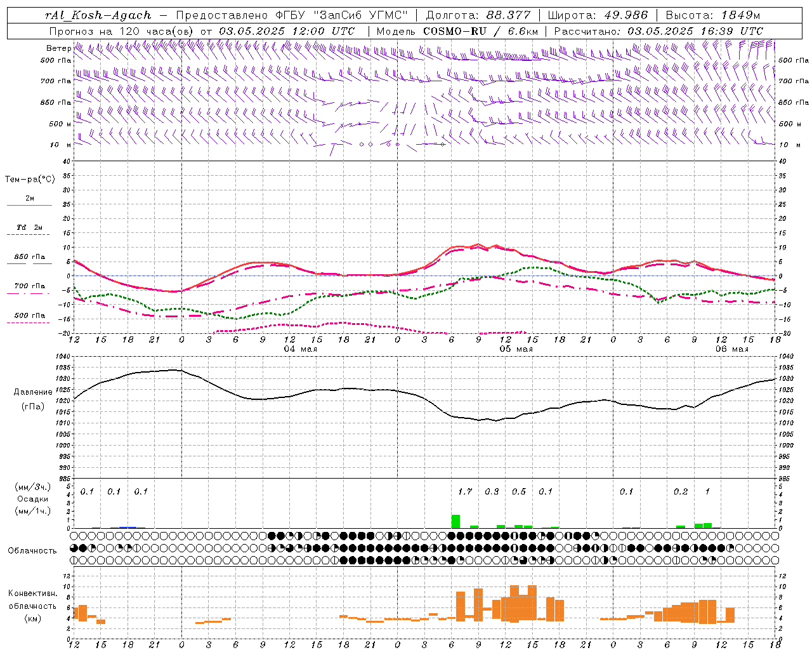Click the 06 мая date label
Screen dimensions: 812x650
click(x=731, y=349)
